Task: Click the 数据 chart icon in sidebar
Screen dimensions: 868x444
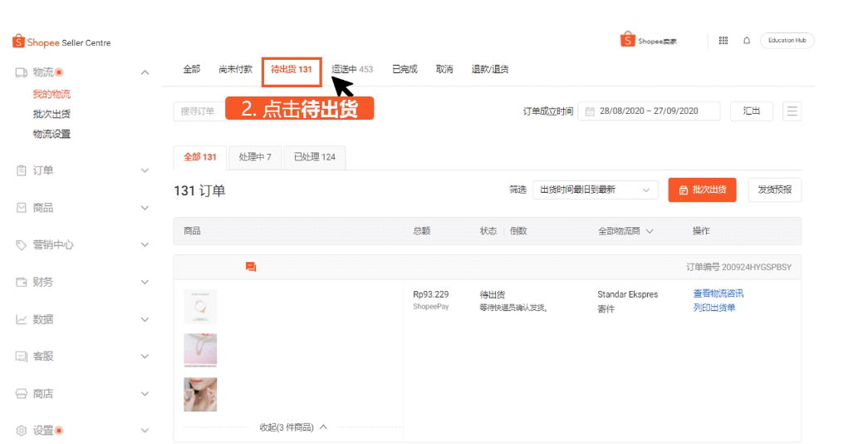Action: [21, 319]
